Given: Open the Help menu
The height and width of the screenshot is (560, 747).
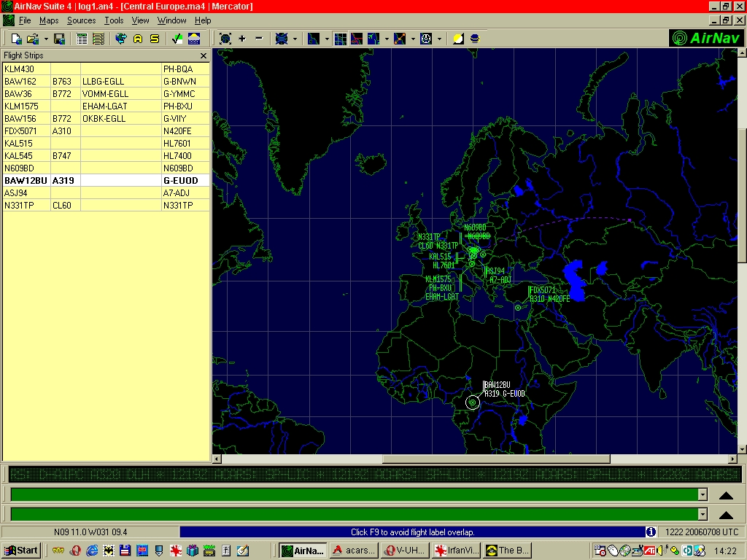Looking at the screenshot, I should coord(203,20).
